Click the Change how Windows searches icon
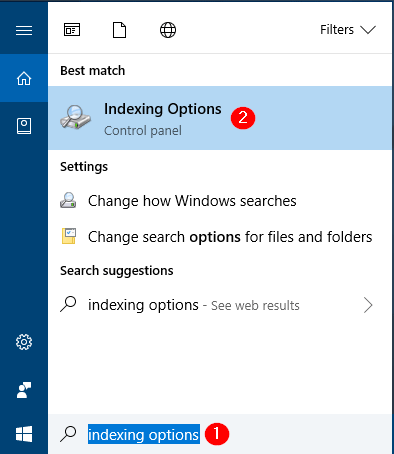The height and width of the screenshot is (454, 394). coord(68,200)
